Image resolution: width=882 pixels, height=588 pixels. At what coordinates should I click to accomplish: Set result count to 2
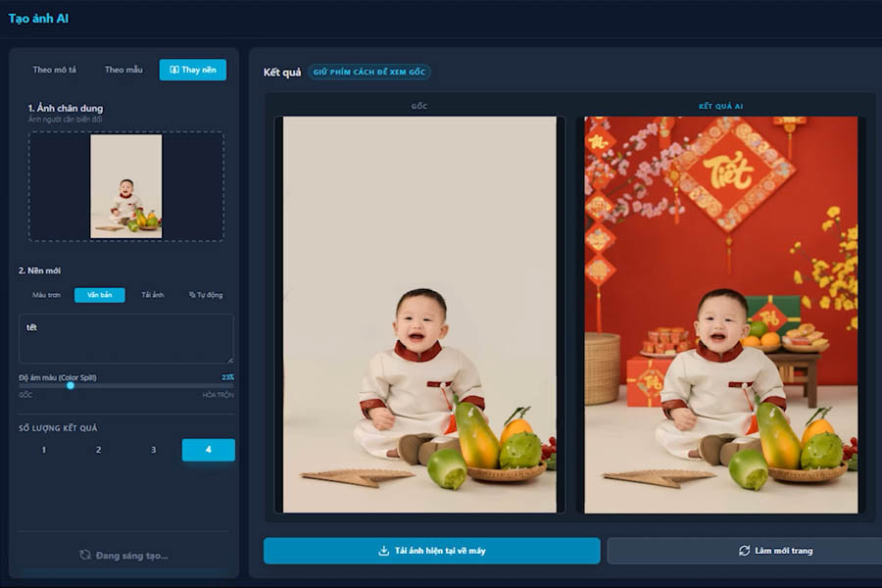click(x=98, y=450)
